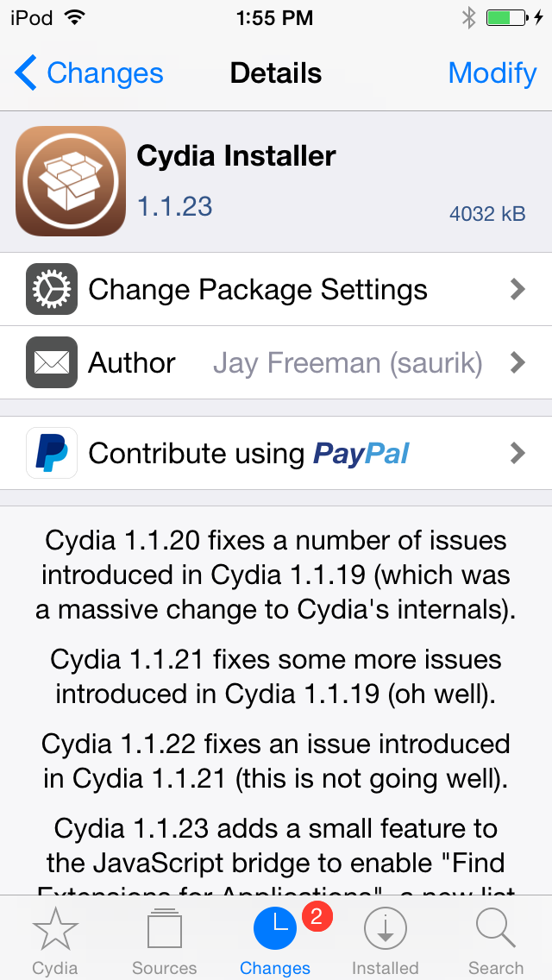Tap the Jay Freeman (saurik) author name
This screenshot has width=552, height=980.
coord(347,363)
